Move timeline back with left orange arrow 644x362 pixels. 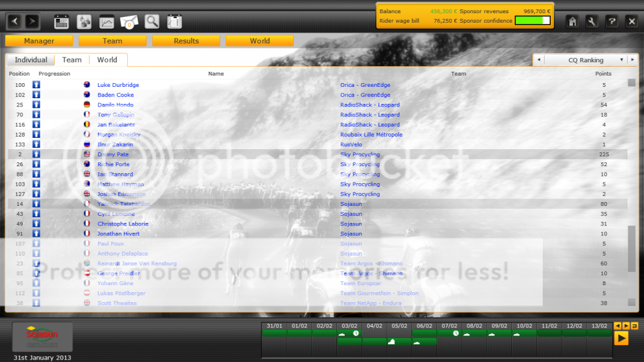point(618,326)
